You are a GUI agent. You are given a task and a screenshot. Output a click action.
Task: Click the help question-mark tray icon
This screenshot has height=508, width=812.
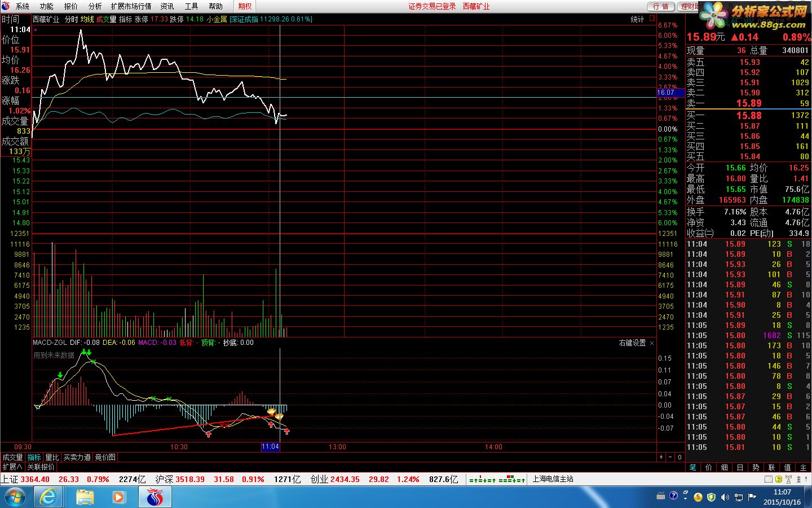coord(673,496)
